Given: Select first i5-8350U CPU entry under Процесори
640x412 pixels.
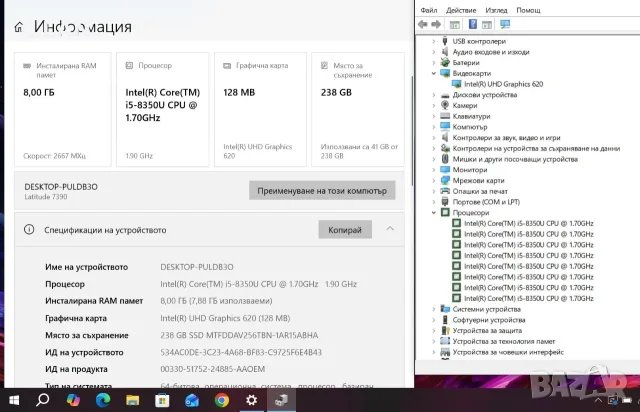Looking at the screenshot, I should click(x=529, y=223).
